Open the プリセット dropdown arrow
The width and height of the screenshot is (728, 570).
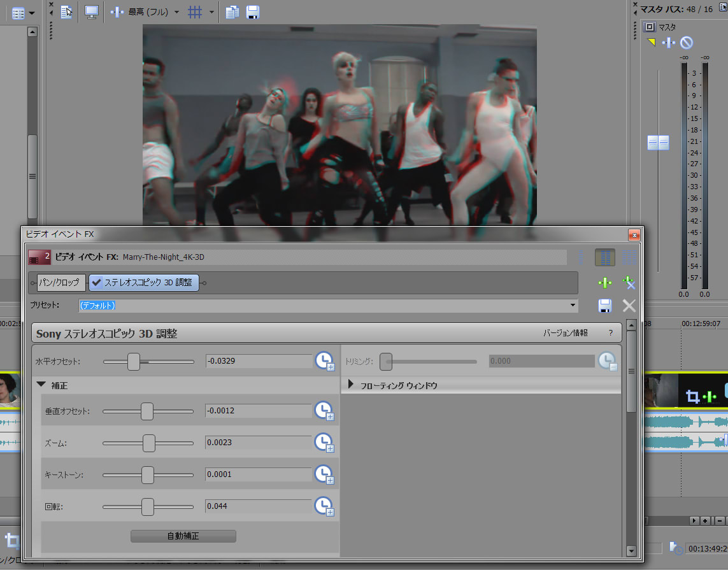(573, 305)
